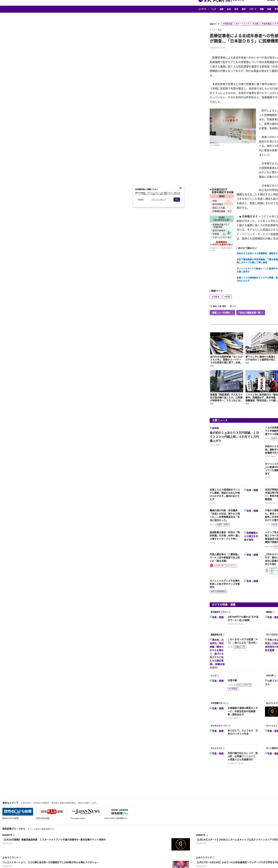Click the #法務省 related tag
Screen dimensions: 278x868
tap(215, 297)
